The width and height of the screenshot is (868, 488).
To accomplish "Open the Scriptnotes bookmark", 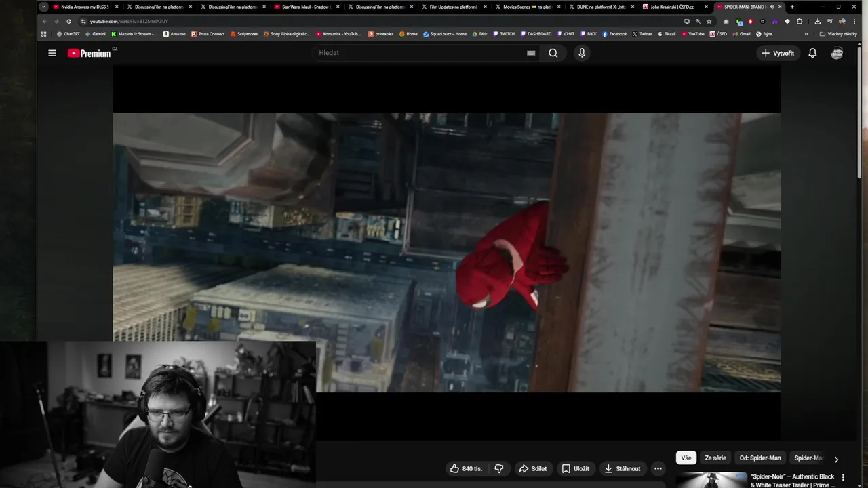I will click(244, 34).
